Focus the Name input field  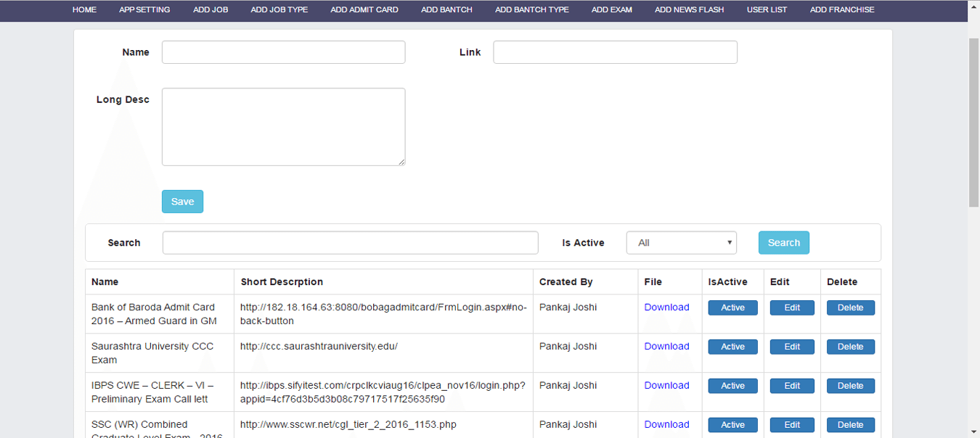283,52
